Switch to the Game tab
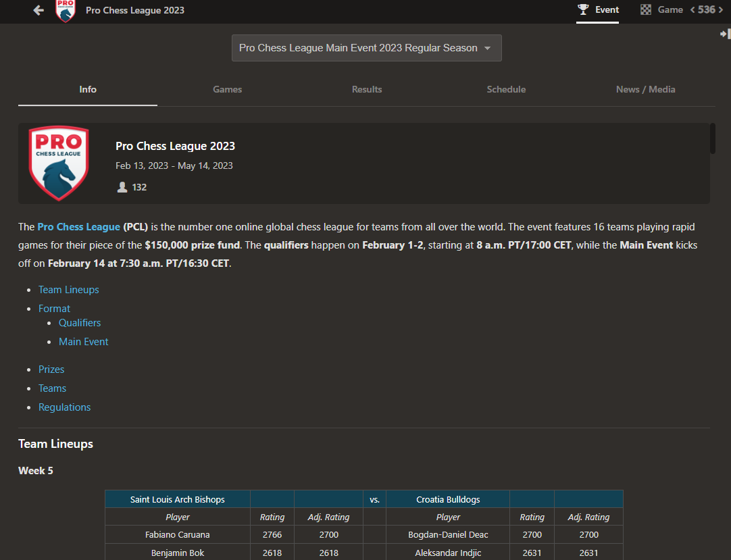This screenshot has height=560, width=731. point(662,9)
